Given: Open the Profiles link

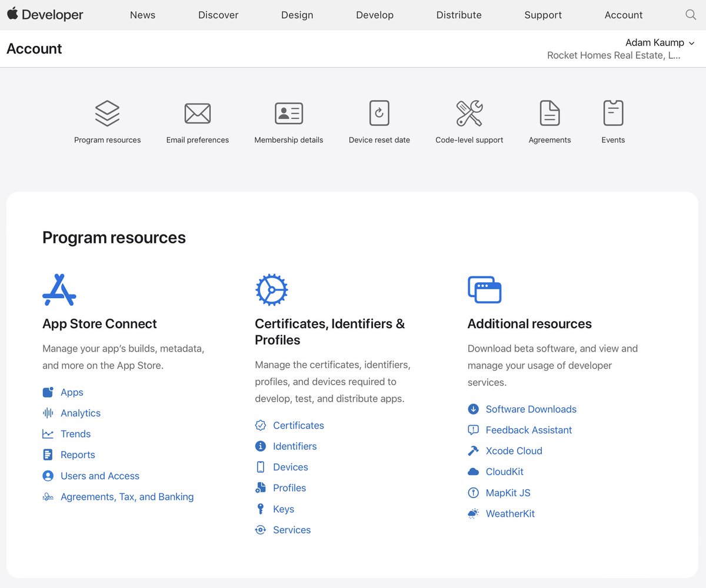Looking at the screenshot, I should tap(289, 488).
